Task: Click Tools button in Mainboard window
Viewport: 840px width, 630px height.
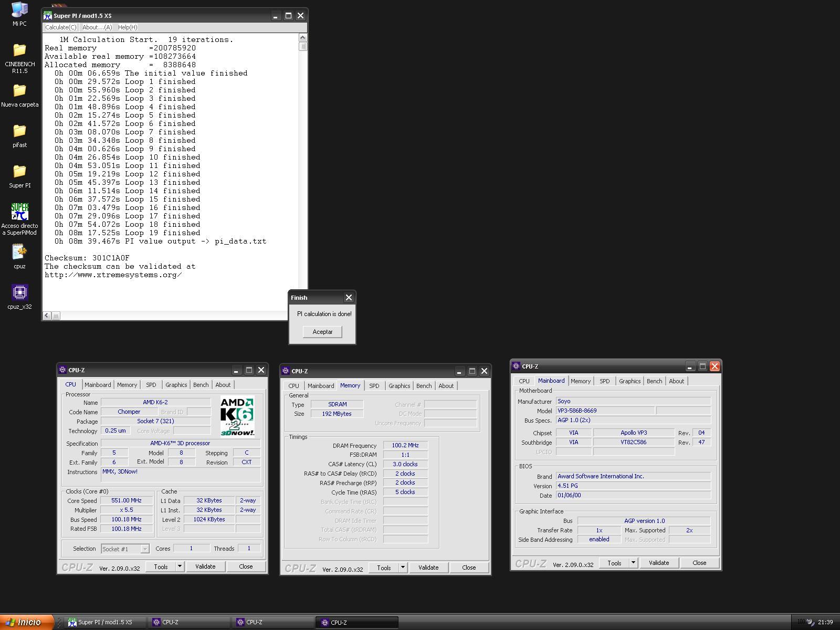Action: (x=614, y=563)
